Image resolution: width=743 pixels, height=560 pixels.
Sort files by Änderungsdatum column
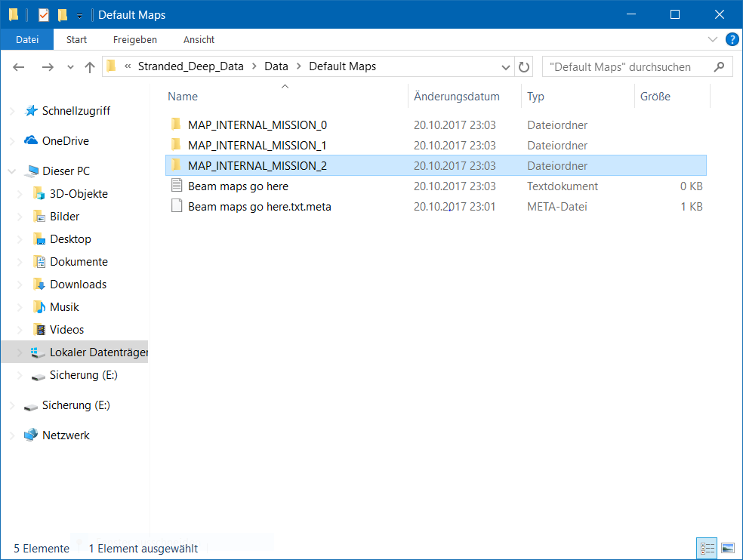click(x=456, y=97)
